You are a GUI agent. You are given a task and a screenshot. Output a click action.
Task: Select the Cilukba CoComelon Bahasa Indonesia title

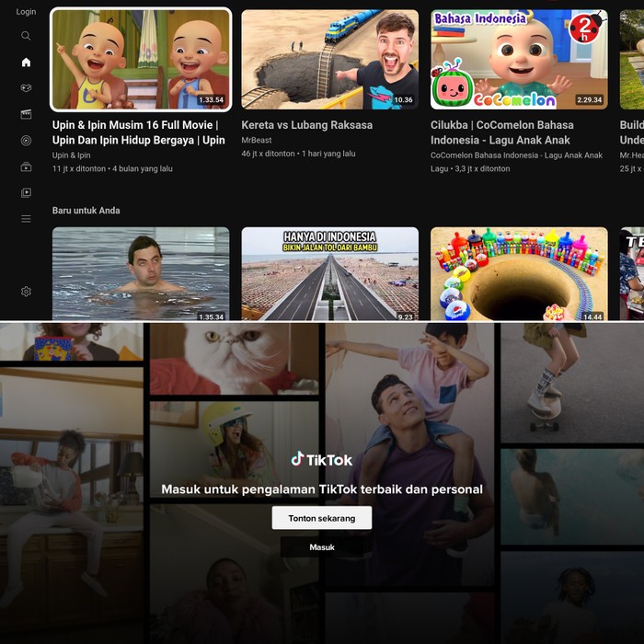(x=502, y=132)
